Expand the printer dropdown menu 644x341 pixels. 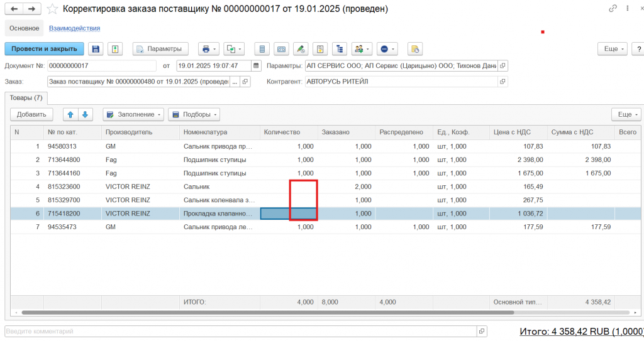tap(208, 49)
